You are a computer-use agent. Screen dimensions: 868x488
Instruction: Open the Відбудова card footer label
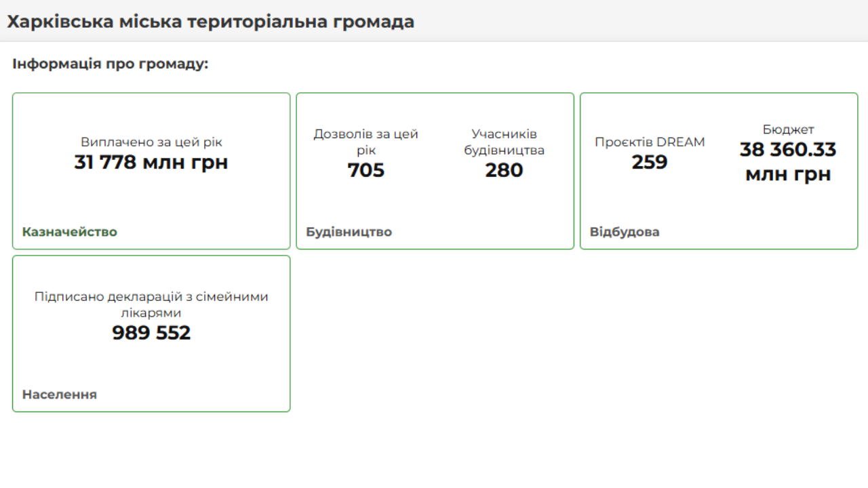(x=624, y=232)
